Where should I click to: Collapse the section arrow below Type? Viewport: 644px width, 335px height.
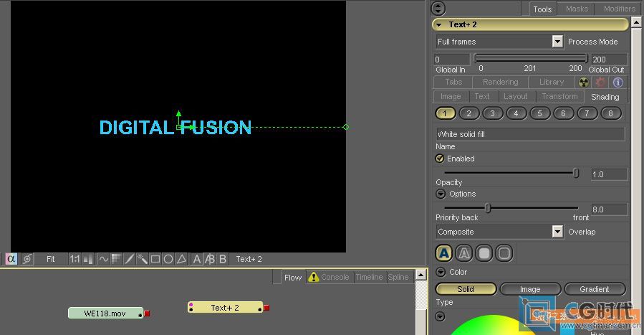pos(441,316)
